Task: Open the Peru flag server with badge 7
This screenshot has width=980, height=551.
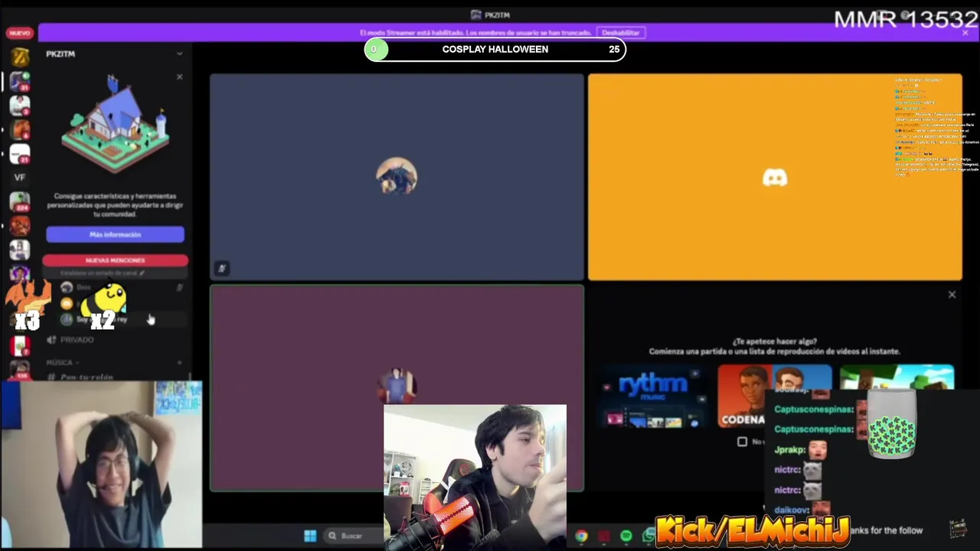Action: (20, 345)
